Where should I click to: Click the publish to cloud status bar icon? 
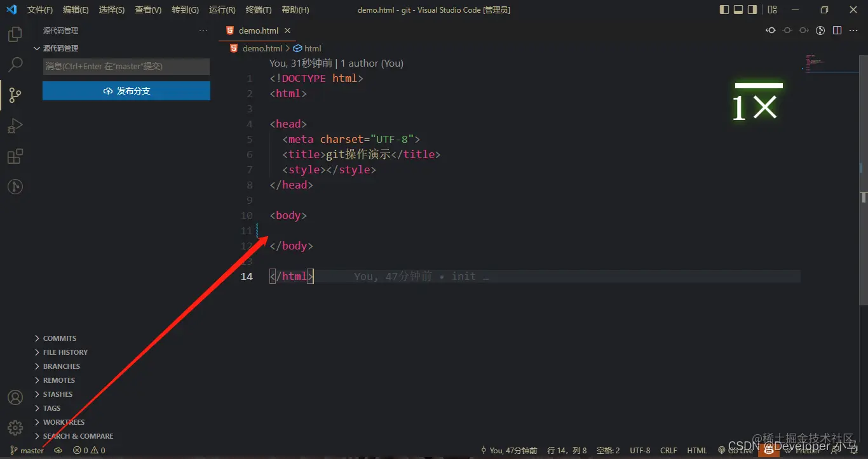[58, 451]
